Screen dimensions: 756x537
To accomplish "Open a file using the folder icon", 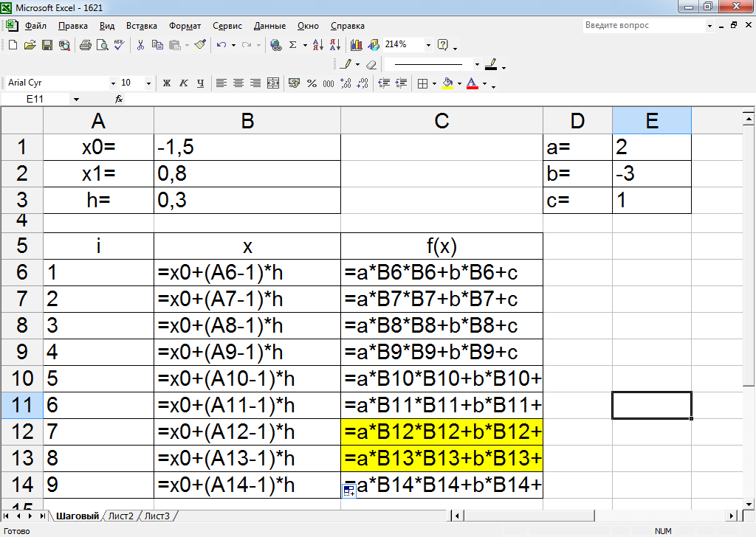I will point(30,45).
